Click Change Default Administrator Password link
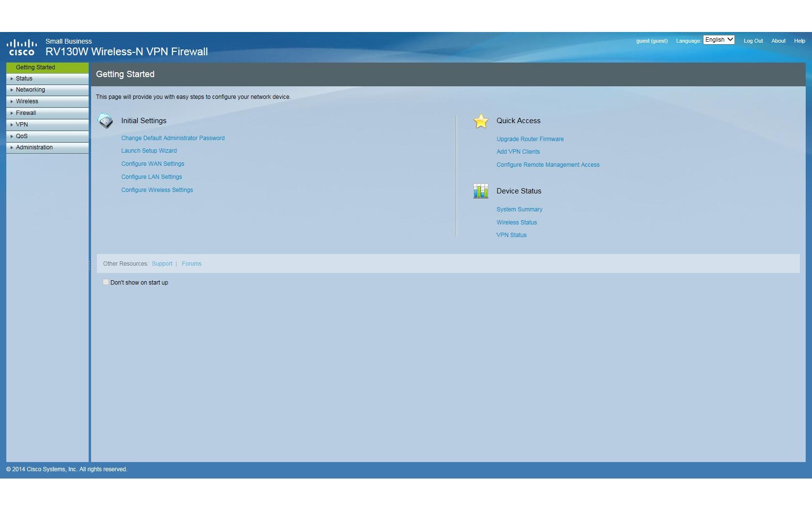This screenshot has height=511, width=812. pos(173,138)
